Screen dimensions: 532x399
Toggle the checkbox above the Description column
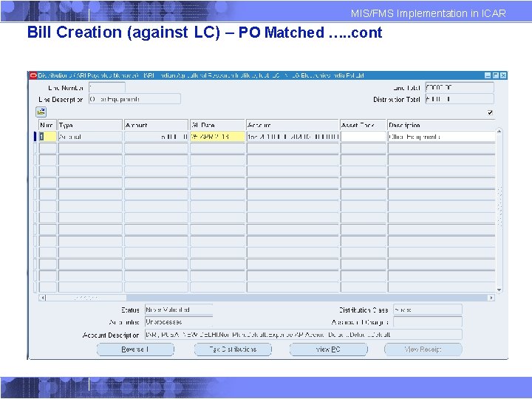click(x=490, y=112)
